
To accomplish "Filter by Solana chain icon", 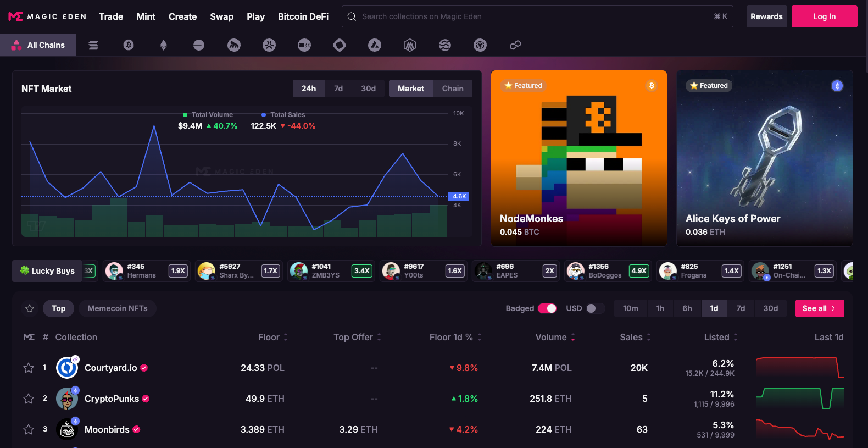I will pos(93,45).
